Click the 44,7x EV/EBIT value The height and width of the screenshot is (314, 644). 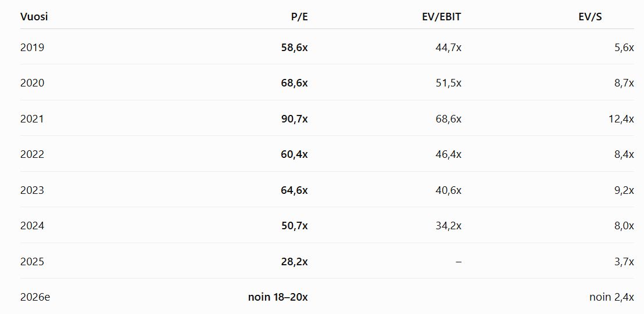[449, 48]
